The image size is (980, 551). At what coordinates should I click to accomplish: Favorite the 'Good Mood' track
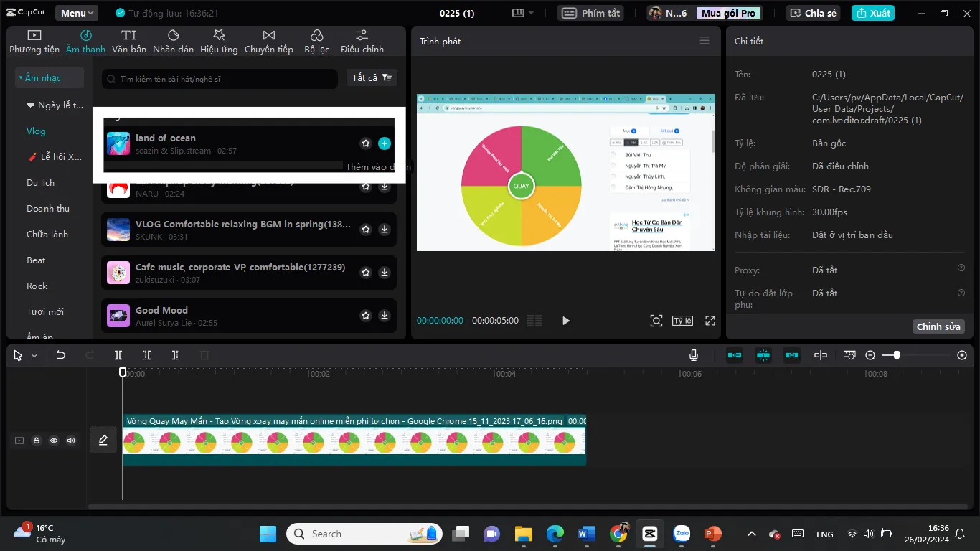(366, 316)
